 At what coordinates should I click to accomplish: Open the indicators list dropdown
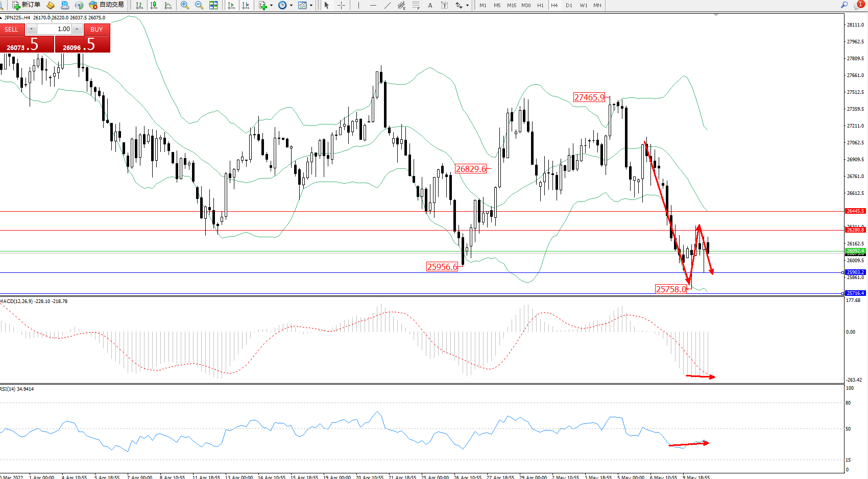(271, 5)
